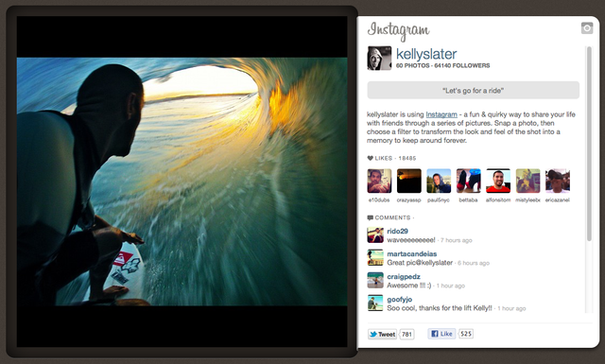The width and height of the screenshot is (605, 364).
Task: Open alfonsitom liker avatar
Action: click(498, 181)
